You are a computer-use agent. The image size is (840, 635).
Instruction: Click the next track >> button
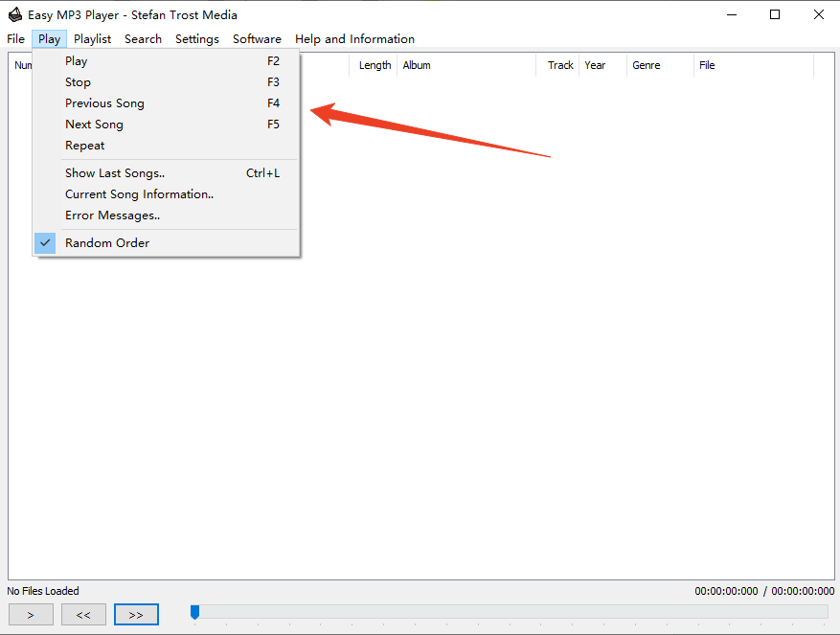pos(136,615)
